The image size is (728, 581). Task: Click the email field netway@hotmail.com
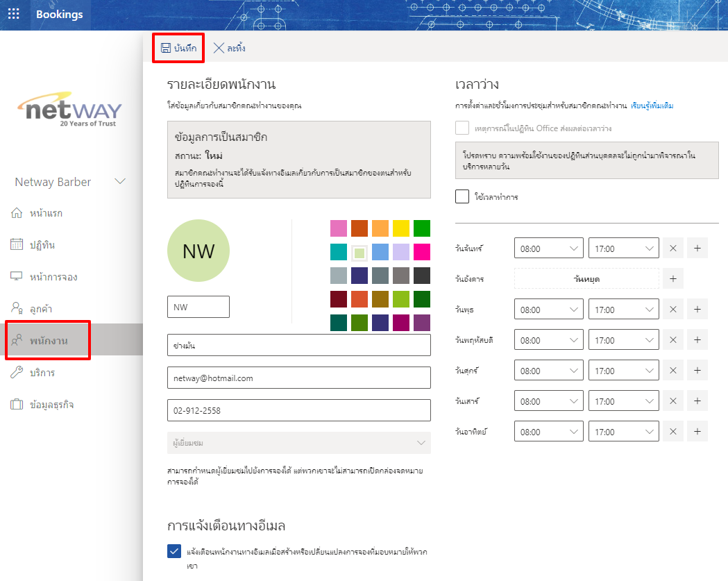coord(298,378)
